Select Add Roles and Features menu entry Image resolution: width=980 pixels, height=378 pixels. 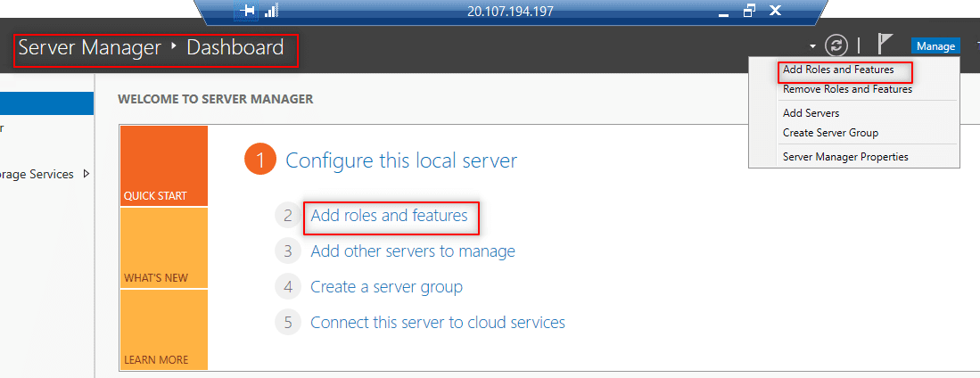pyautogui.click(x=838, y=70)
